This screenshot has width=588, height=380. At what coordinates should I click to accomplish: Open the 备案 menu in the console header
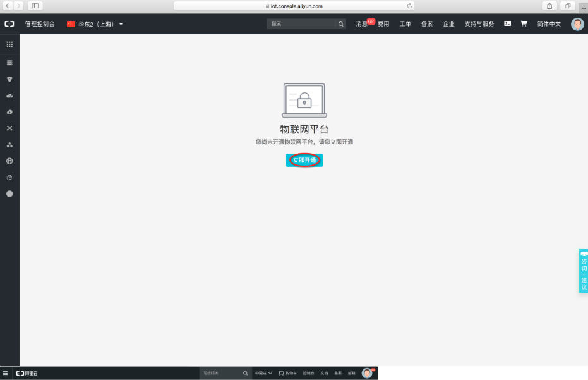click(427, 24)
